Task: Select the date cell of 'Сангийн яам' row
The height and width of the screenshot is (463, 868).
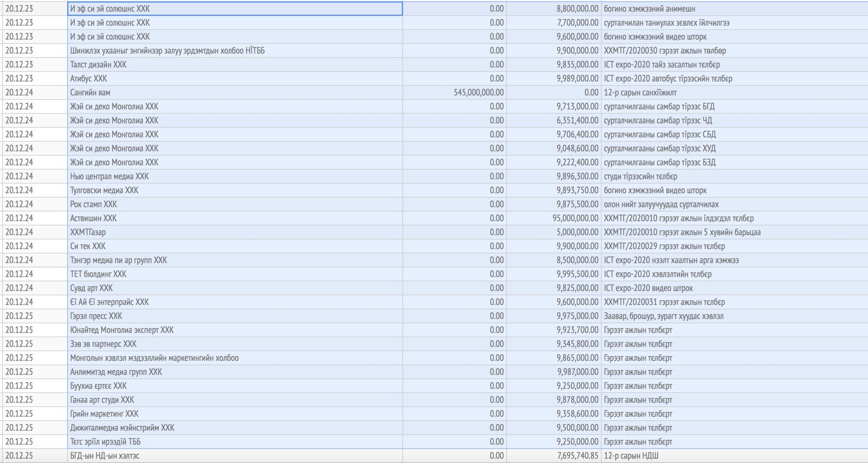Action: click(x=35, y=92)
